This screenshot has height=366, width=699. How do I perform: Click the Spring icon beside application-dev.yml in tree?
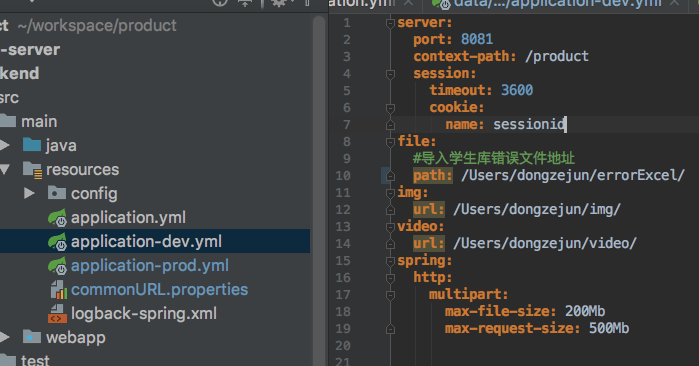58,242
